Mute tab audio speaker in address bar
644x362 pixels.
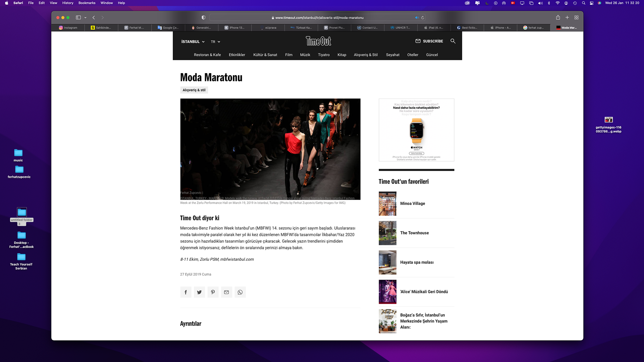point(417,18)
